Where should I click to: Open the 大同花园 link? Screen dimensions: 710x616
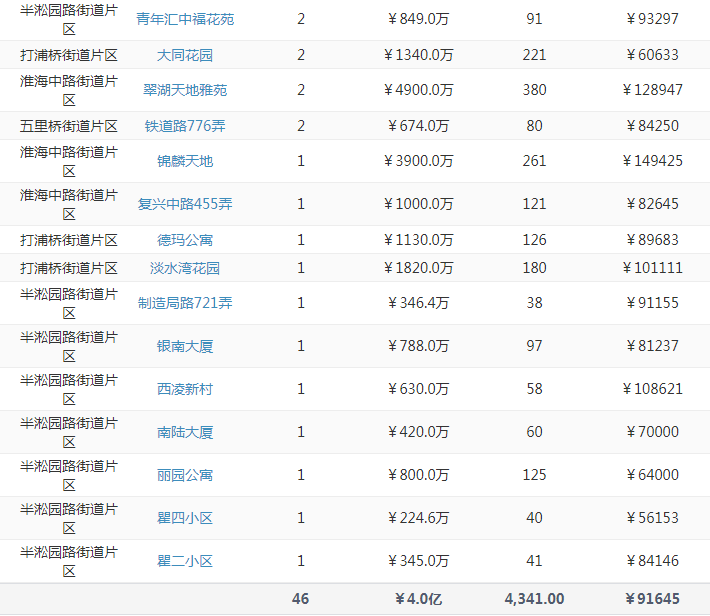click(185, 55)
